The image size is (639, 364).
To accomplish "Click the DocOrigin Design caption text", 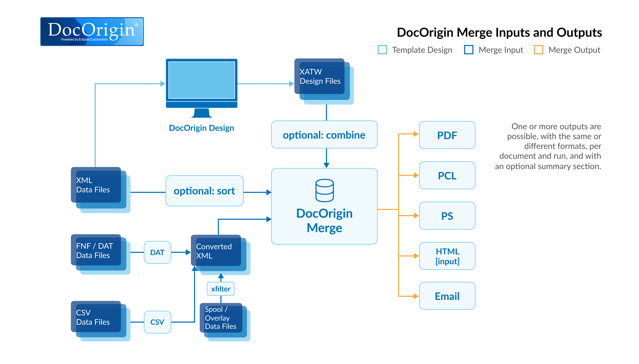I will click(201, 128).
